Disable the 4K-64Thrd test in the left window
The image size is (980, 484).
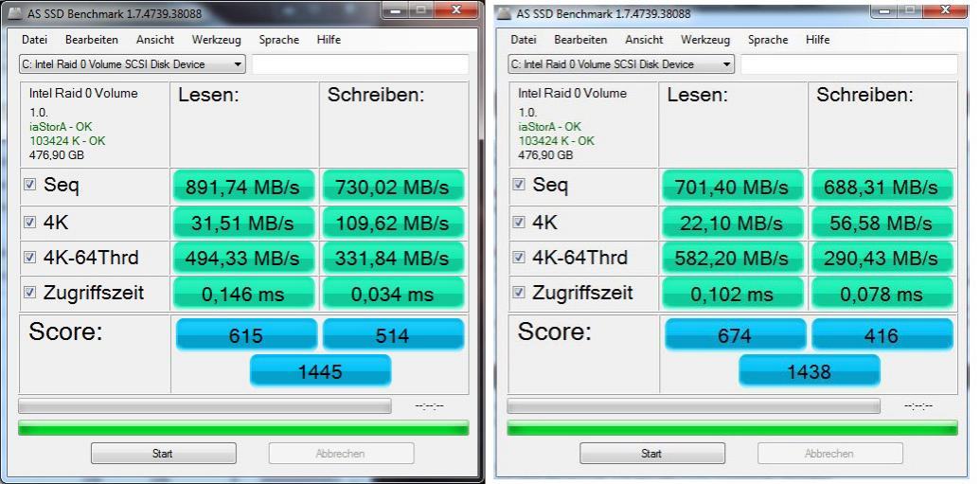(29, 258)
